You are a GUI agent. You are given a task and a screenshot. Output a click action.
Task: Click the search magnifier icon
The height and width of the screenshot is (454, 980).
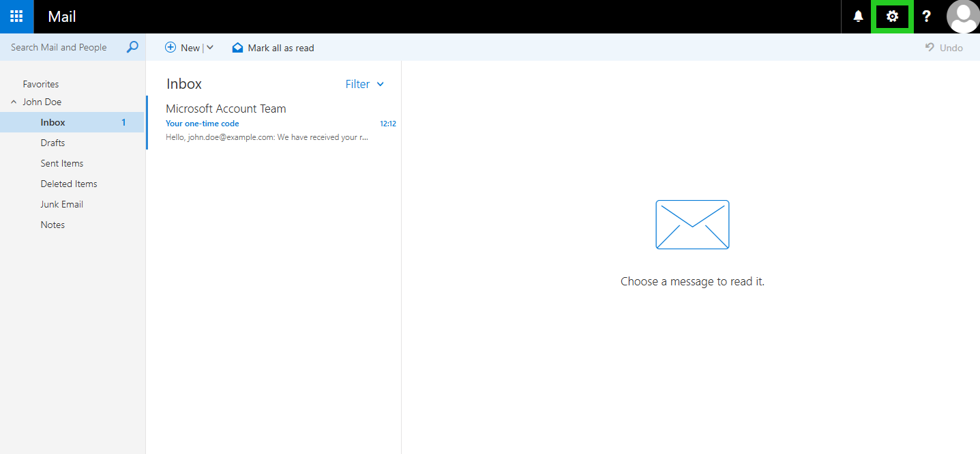(x=132, y=47)
